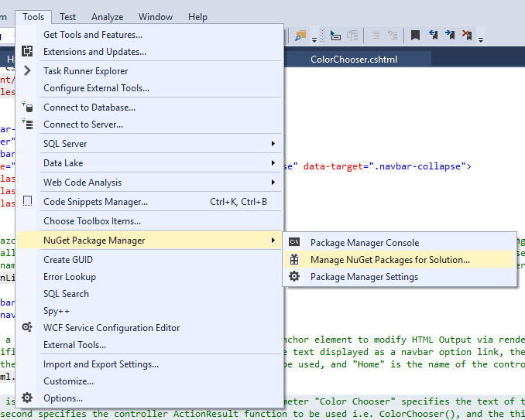Click the Comment Out Selected Lines icon
The width and height of the screenshot is (525, 420).
pos(376,35)
